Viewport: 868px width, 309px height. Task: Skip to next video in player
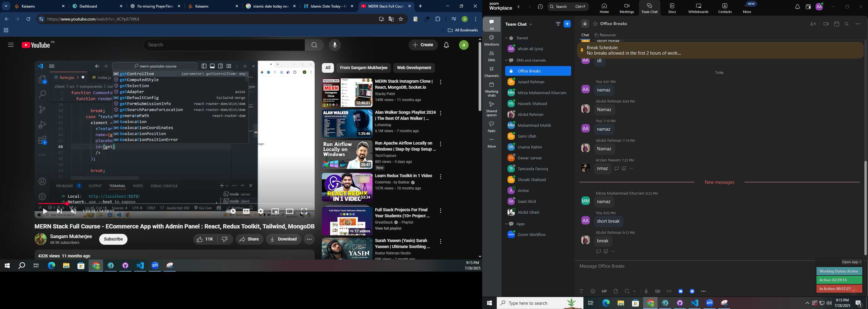click(59, 212)
